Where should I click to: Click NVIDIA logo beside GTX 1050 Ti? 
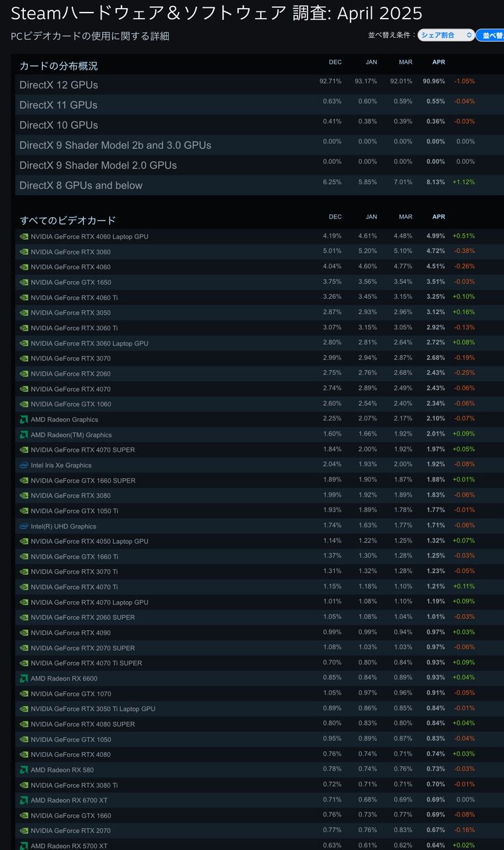pos(24,511)
